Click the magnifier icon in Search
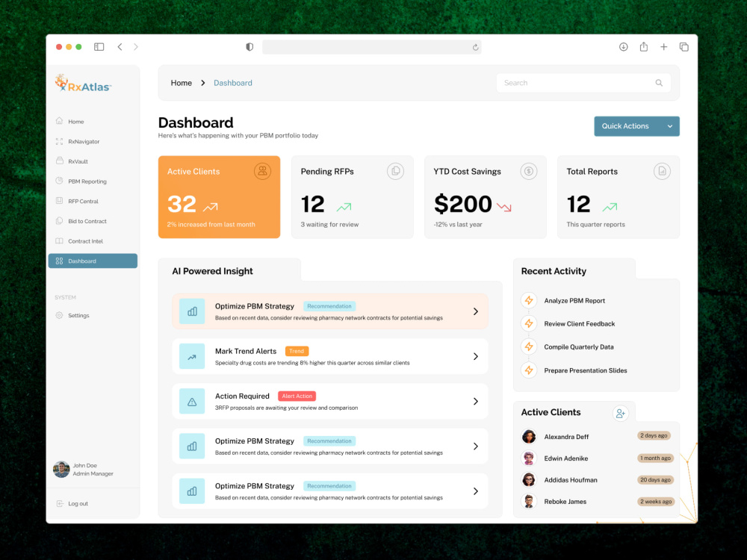This screenshot has height=560, width=747. [x=659, y=83]
